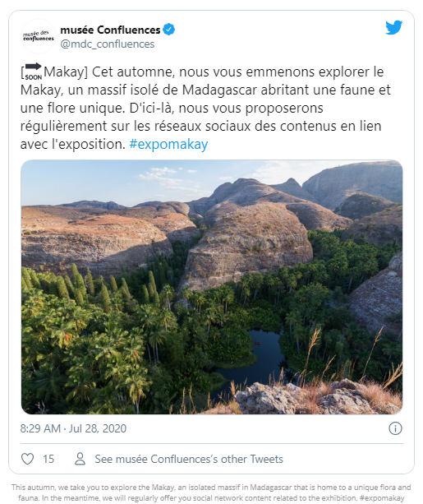Click the dark pond in the photo
This screenshot has width=423, height=504.
coord(254,357)
